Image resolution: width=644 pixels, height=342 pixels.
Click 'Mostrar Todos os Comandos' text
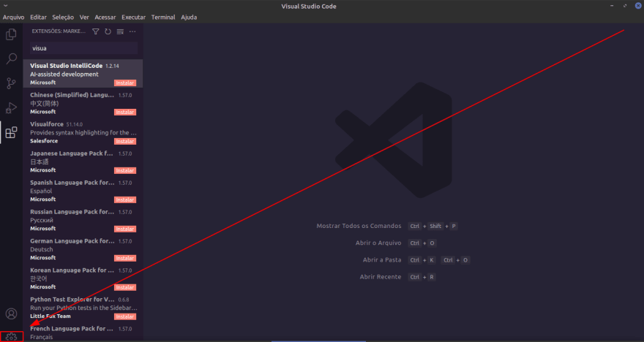click(359, 226)
